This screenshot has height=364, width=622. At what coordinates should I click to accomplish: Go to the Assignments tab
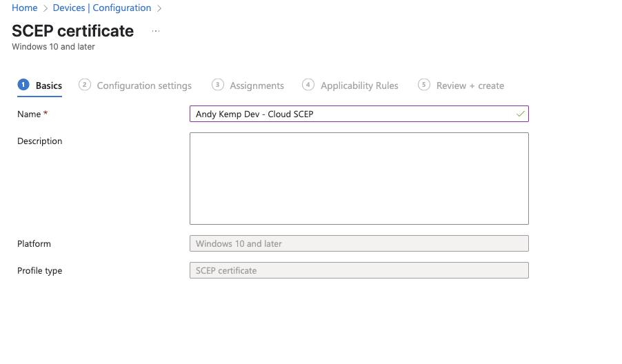(x=257, y=85)
